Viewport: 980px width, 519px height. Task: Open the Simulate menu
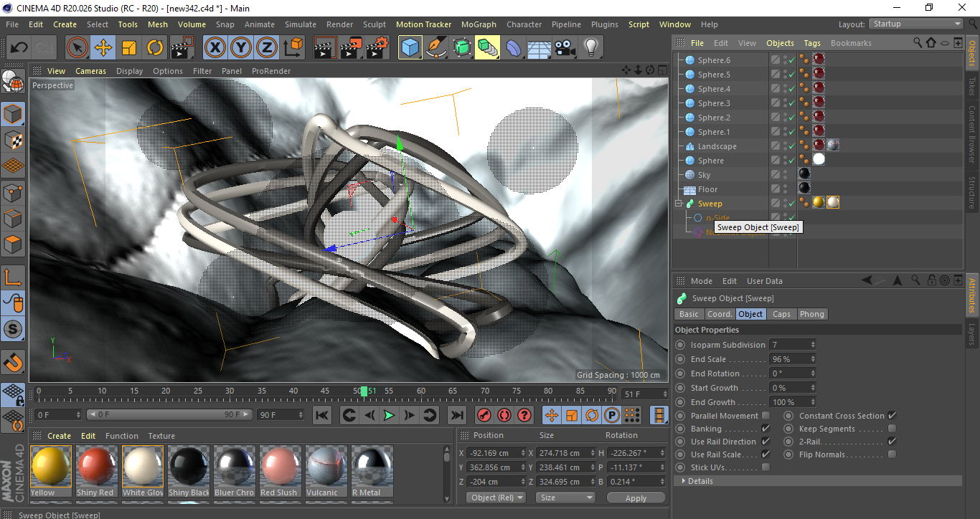pyautogui.click(x=300, y=24)
